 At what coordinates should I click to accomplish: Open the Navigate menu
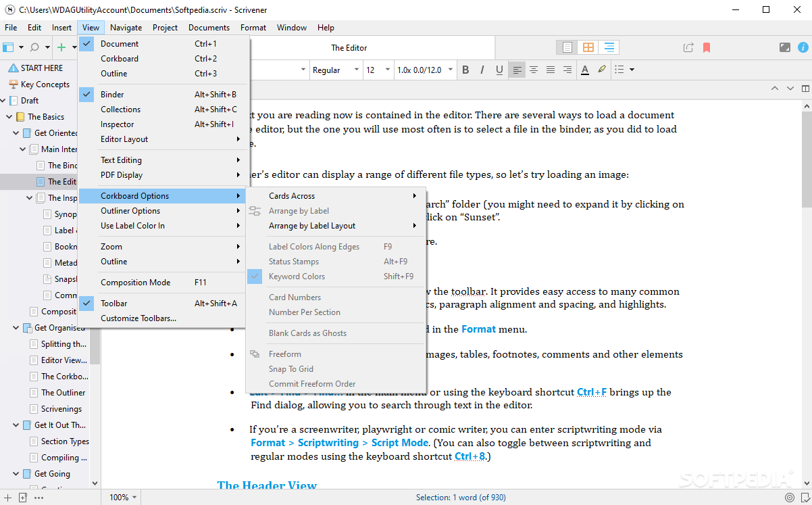126,28
